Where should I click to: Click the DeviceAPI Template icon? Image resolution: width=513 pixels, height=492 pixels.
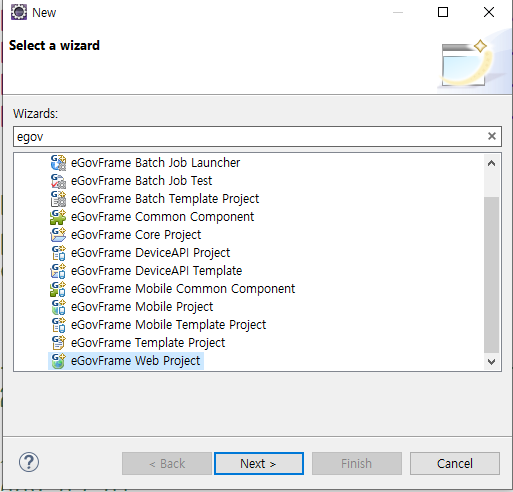tap(58, 271)
